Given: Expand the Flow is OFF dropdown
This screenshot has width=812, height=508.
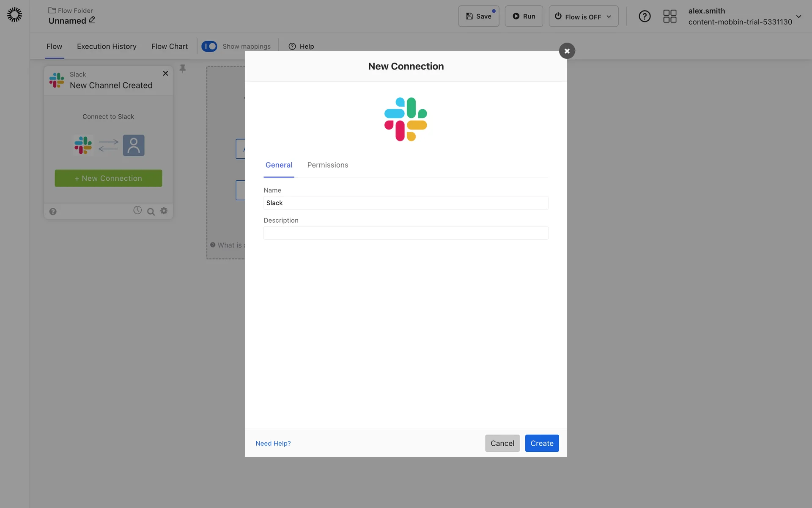Looking at the screenshot, I should (x=583, y=17).
